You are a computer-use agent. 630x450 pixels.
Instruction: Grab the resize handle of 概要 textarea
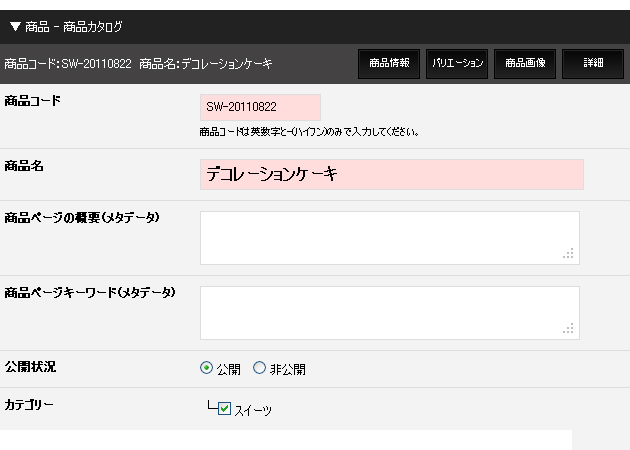pyautogui.click(x=569, y=255)
